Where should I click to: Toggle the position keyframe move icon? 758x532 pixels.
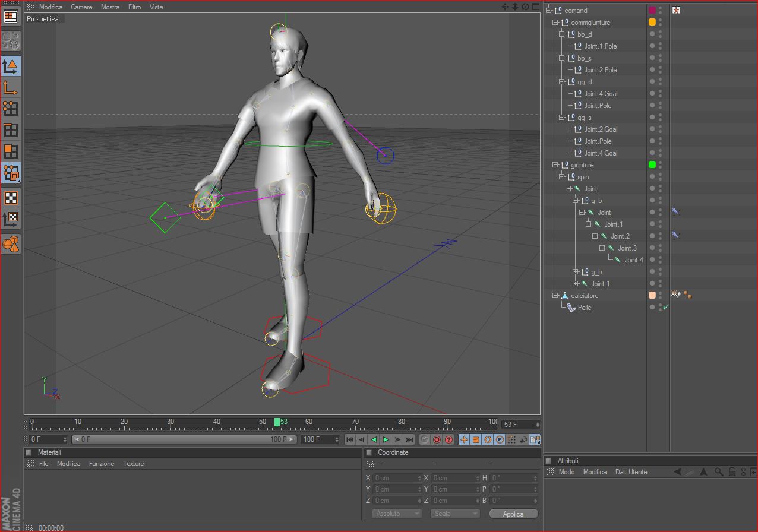coord(464,439)
